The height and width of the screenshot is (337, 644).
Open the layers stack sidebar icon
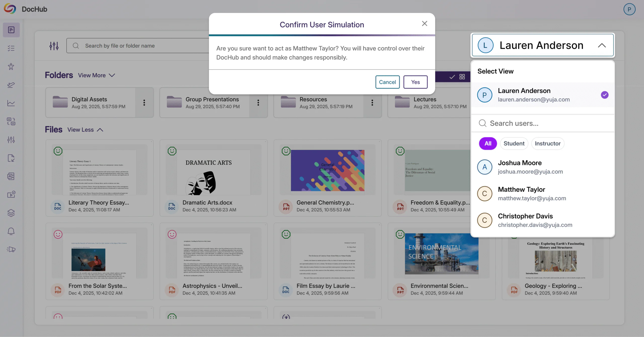tap(11, 213)
